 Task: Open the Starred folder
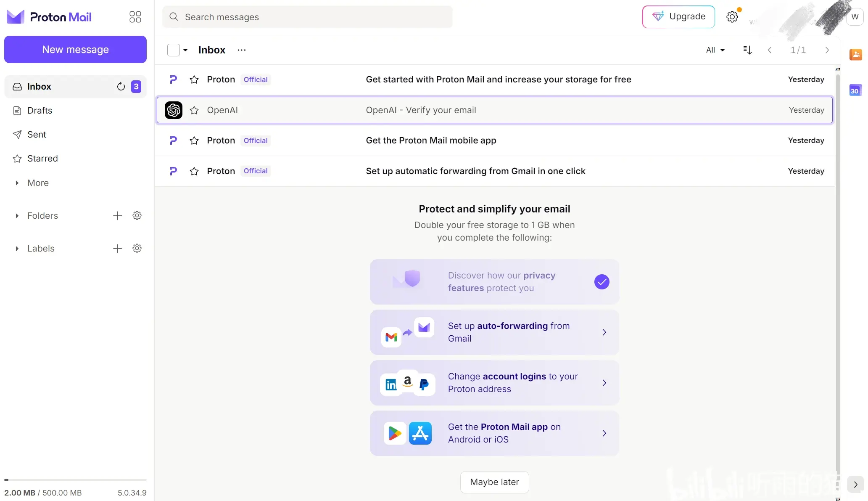(x=75, y=159)
